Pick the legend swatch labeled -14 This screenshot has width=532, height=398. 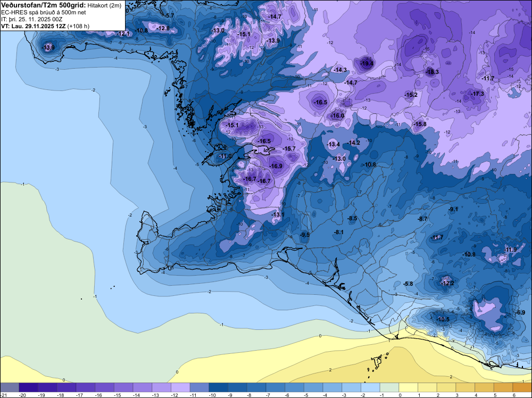point(143,387)
